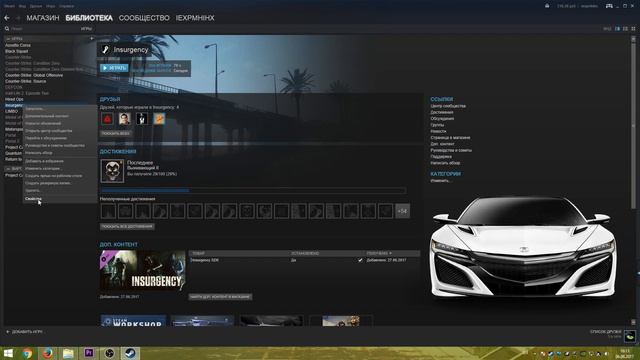Launch Big Picture mode via gamepad icon
Screen dimensions: 640x360
pos(609,6)
